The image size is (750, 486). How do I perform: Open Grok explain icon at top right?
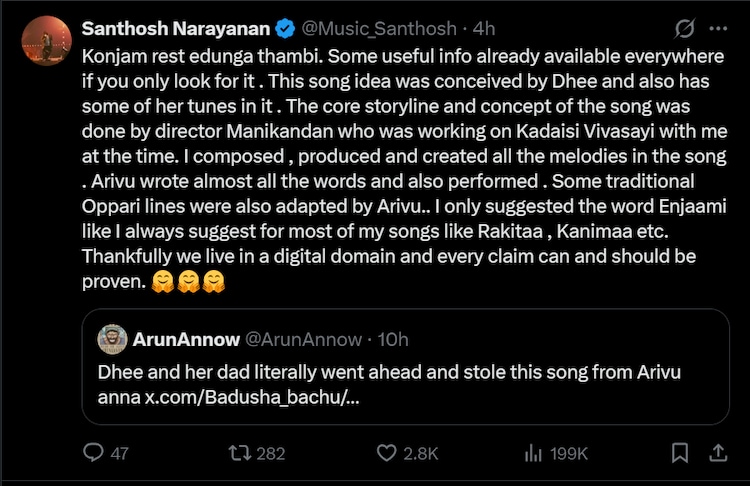(x=686, y=28)
